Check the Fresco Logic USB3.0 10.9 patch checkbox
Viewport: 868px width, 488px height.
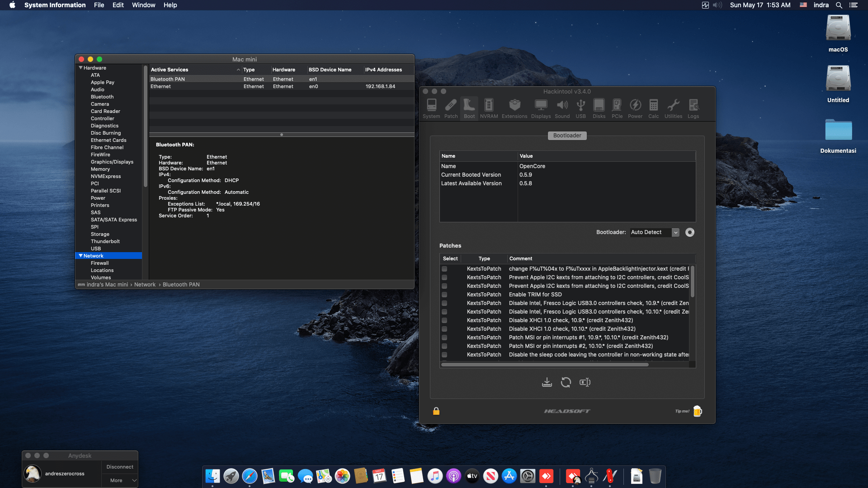444,303
